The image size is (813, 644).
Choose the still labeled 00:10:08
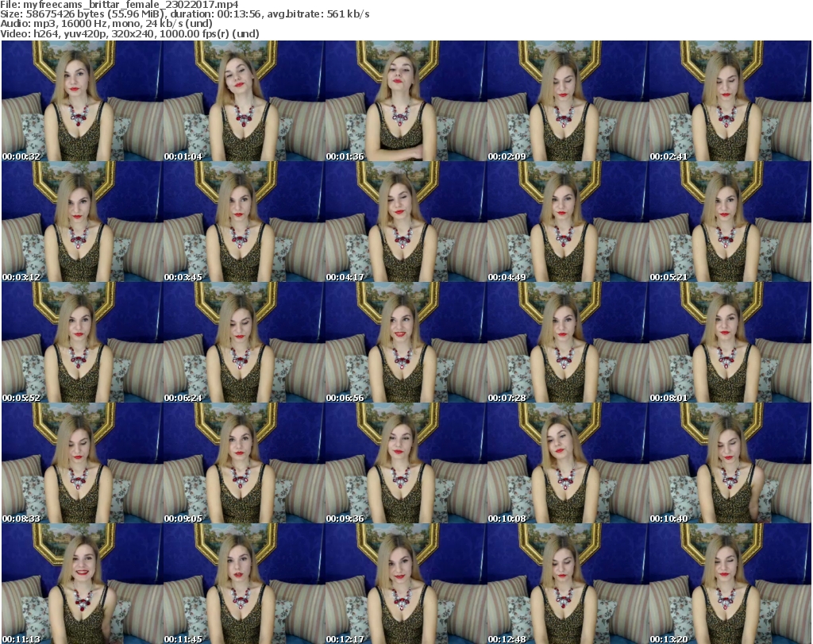pos(568,464)
